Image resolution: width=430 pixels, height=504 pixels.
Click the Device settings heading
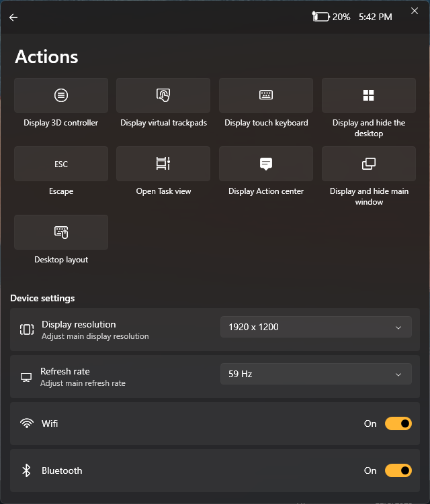tap(42, 298)
